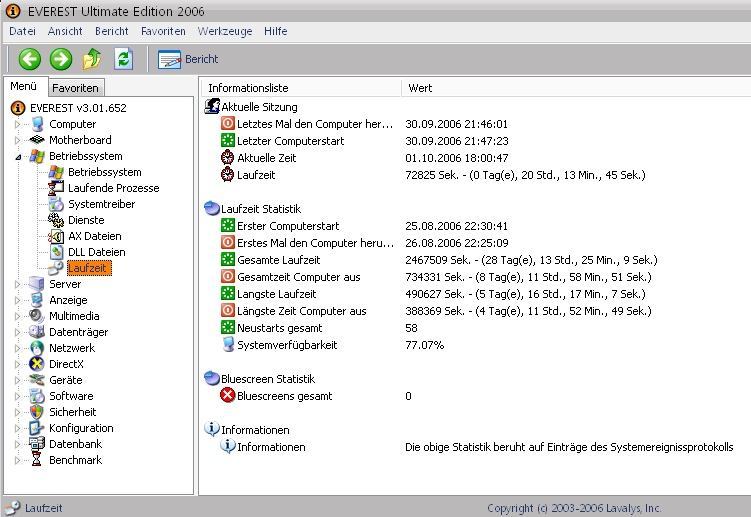Click the Aktuelle Sitzung group icon
The width and height of the screenshot is (751, 517).
coord(212,106)
